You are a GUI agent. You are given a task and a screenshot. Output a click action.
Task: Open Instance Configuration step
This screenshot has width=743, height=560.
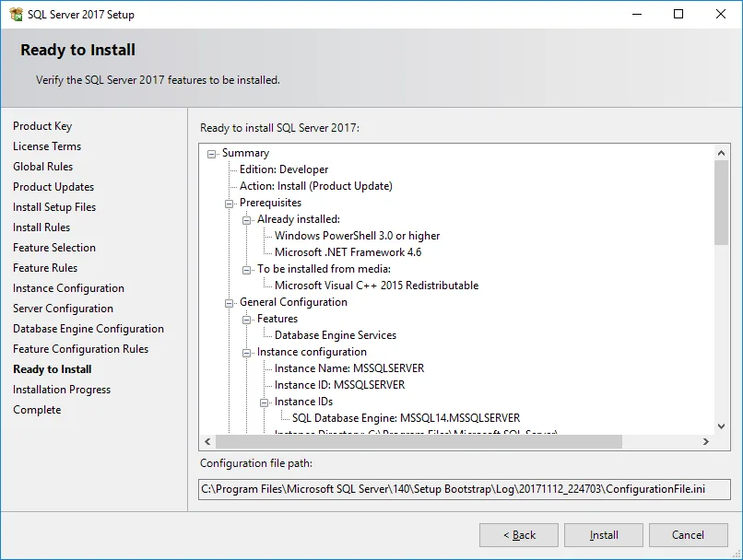coord(68,288)
